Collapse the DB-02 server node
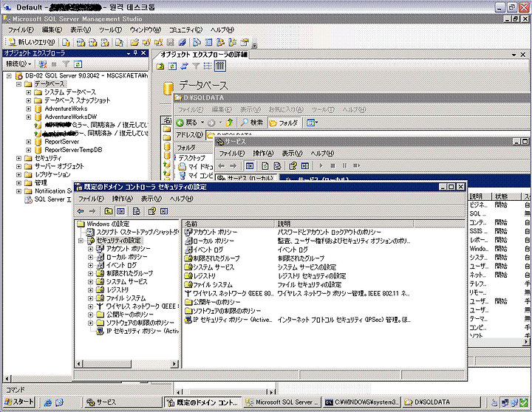Viewport: 532px width, 412px height. point(9,75)
